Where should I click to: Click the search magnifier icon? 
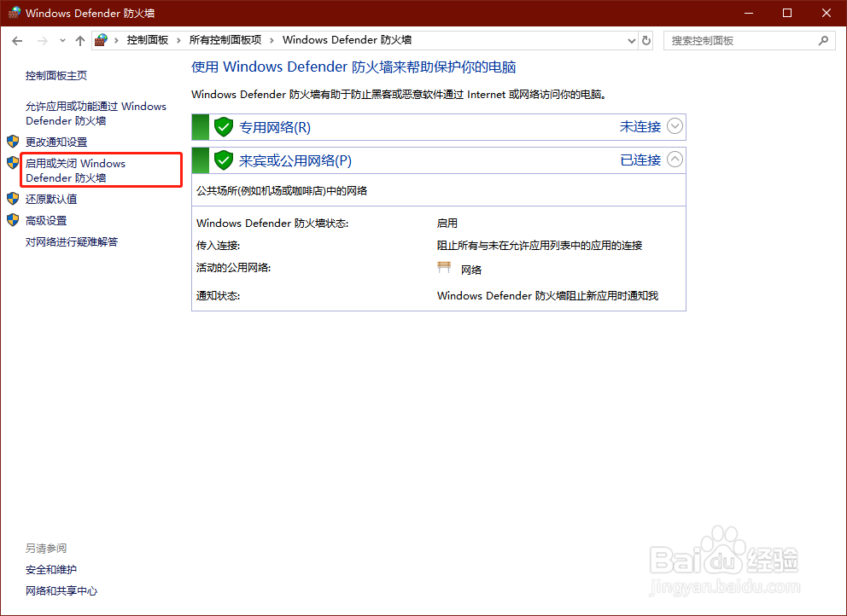pyautogui.click(x=822, y=40)
